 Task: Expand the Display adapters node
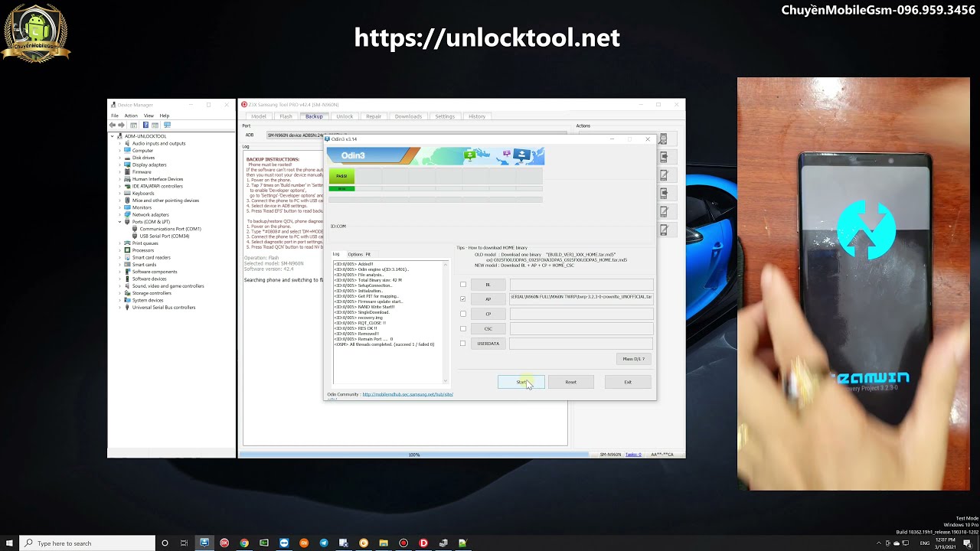point(120,165)
